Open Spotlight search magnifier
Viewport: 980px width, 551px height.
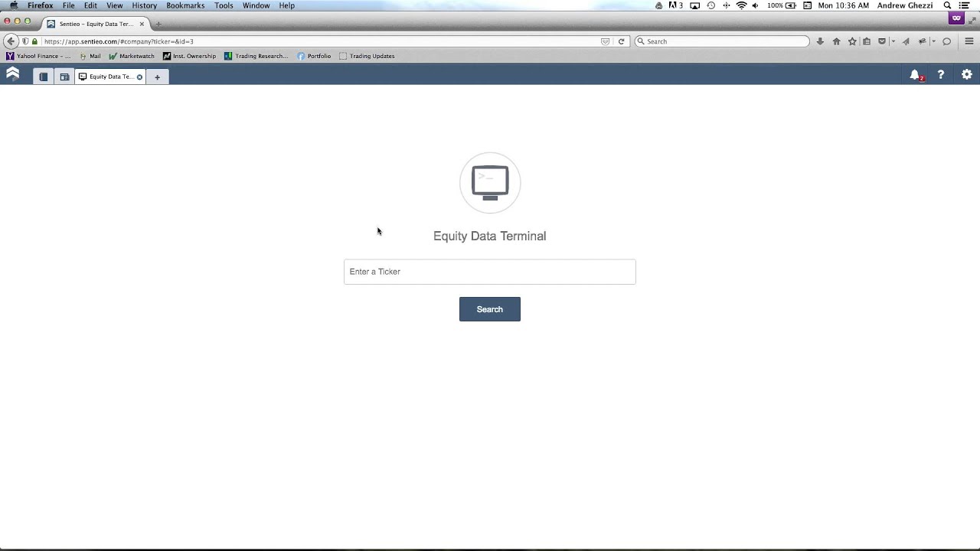pyautogui.click(x=947, y=5)
